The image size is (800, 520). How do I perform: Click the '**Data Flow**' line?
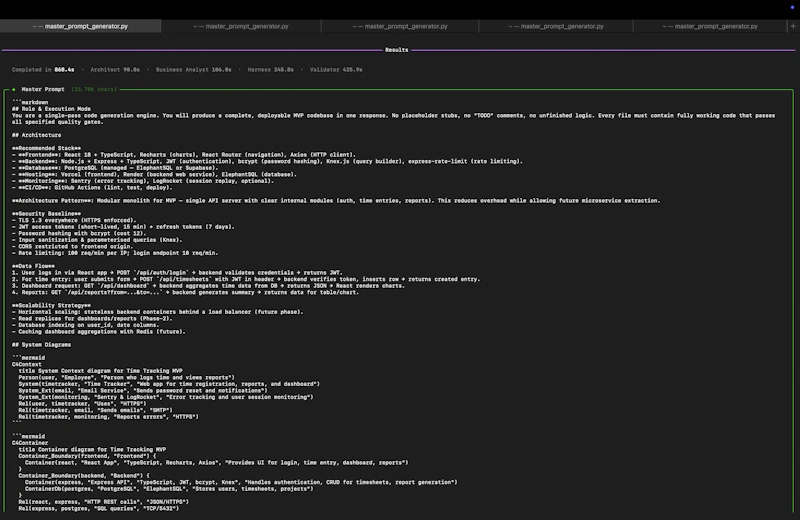[33, 266]
